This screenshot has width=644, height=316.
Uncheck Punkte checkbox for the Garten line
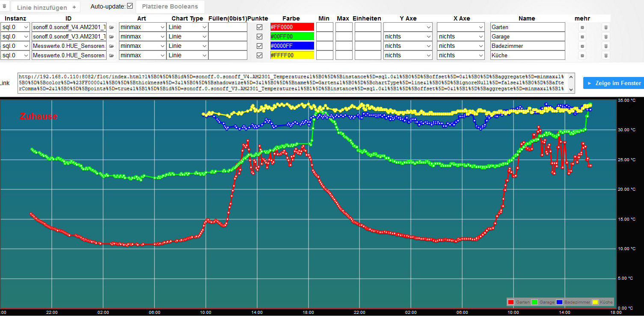(259, 27)
